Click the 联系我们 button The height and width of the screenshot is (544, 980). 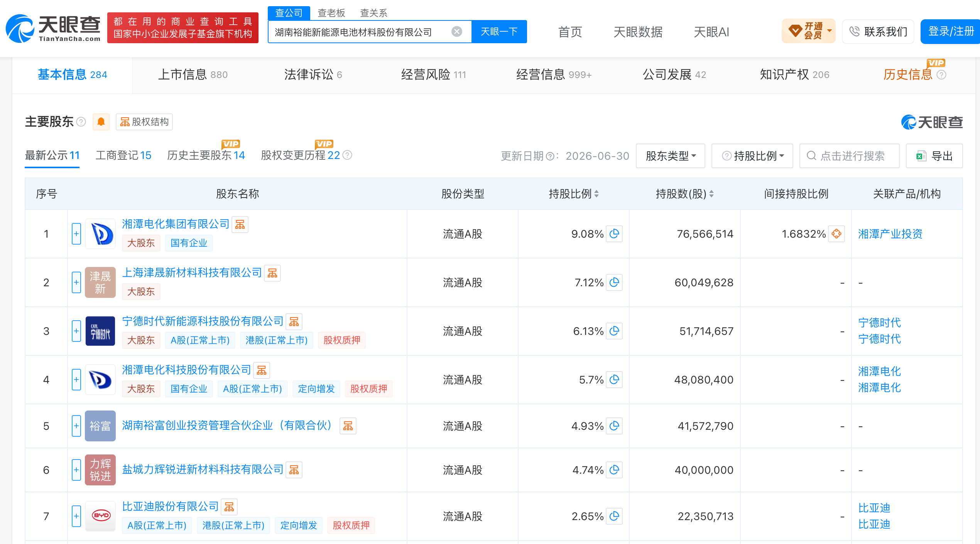point(878,31)
